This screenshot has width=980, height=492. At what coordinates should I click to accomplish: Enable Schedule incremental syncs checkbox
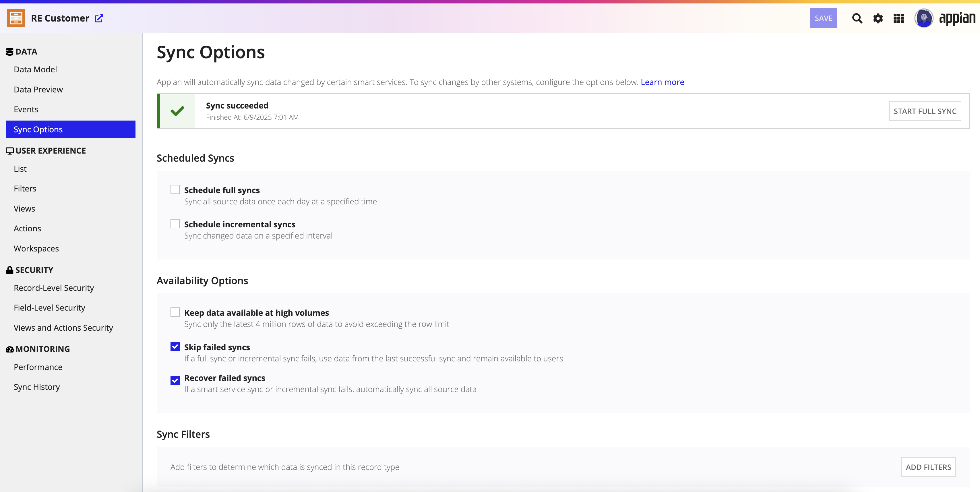[175, 224]
